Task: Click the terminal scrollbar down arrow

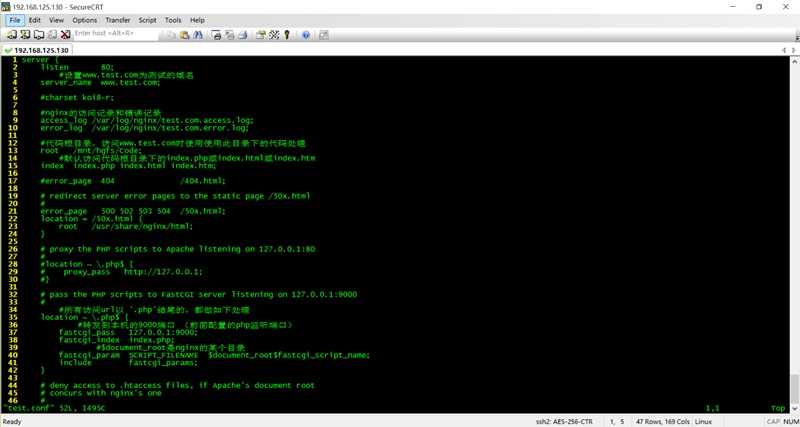Action: point(795,409)
